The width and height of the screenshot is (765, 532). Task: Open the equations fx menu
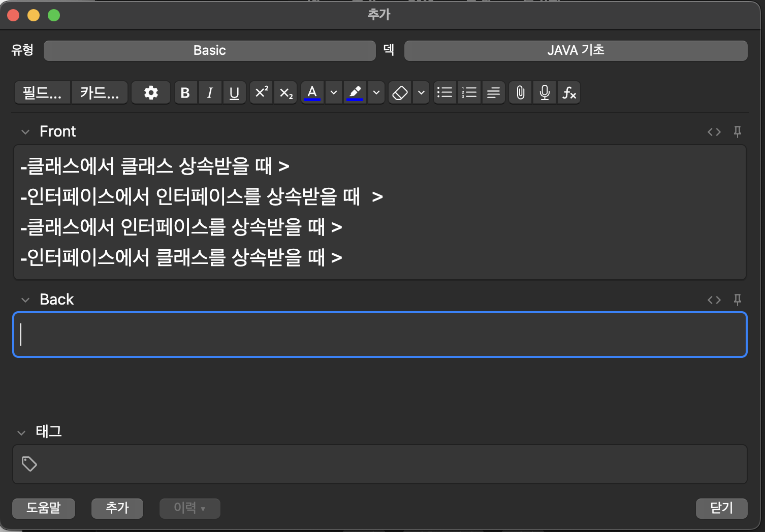(x=569, y=93)
